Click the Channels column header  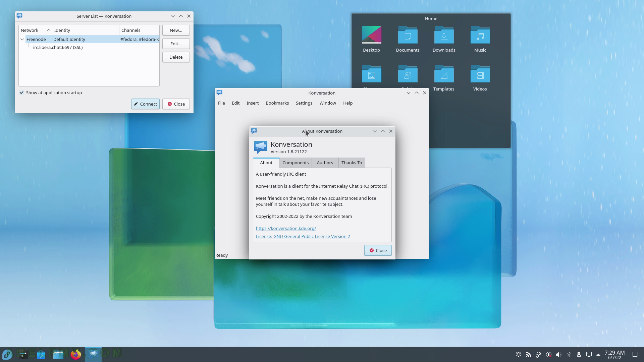coord(139,30)
